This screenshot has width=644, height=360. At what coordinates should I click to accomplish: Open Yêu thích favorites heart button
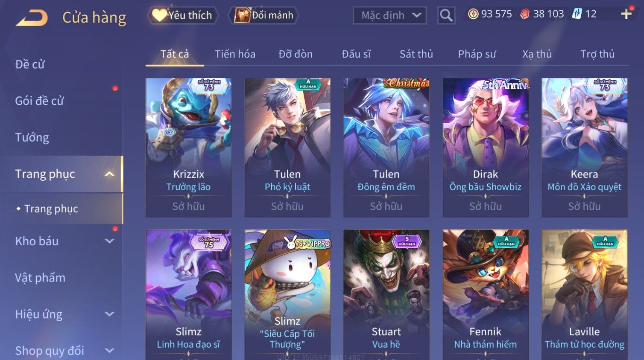tap(183, 15)
